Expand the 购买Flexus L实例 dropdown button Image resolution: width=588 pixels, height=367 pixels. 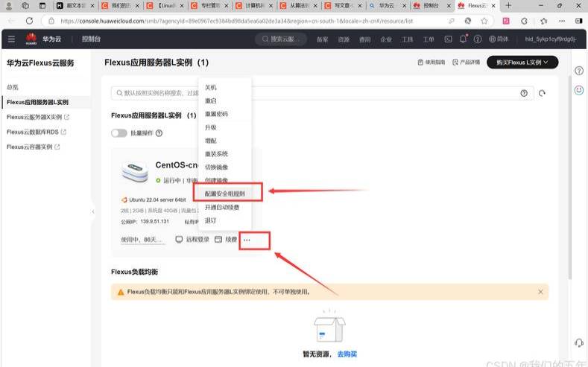tap(522, 63)
